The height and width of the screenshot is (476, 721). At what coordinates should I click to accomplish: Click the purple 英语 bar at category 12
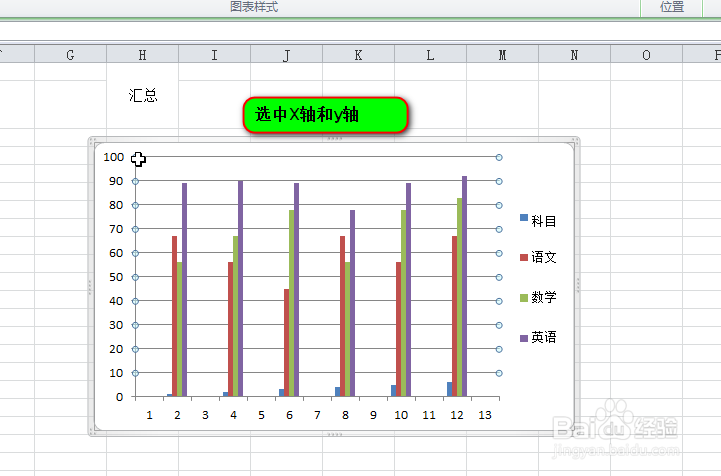pos(464,286)
